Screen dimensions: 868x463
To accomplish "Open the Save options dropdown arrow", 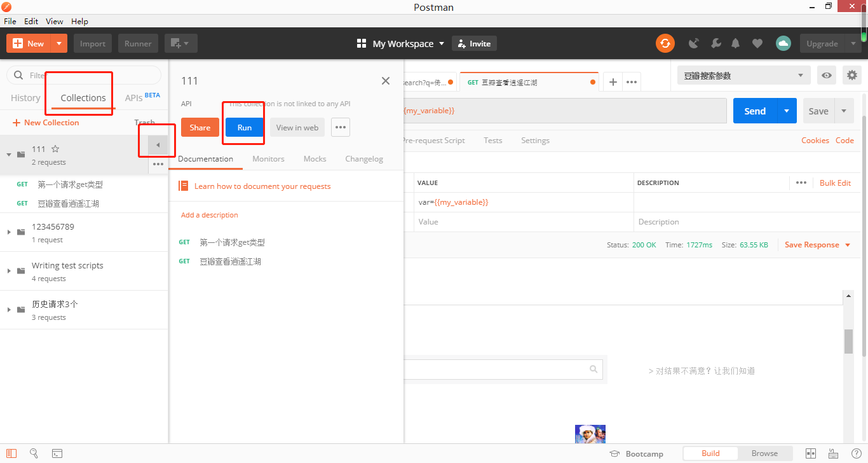I will (x=844, y=111).
